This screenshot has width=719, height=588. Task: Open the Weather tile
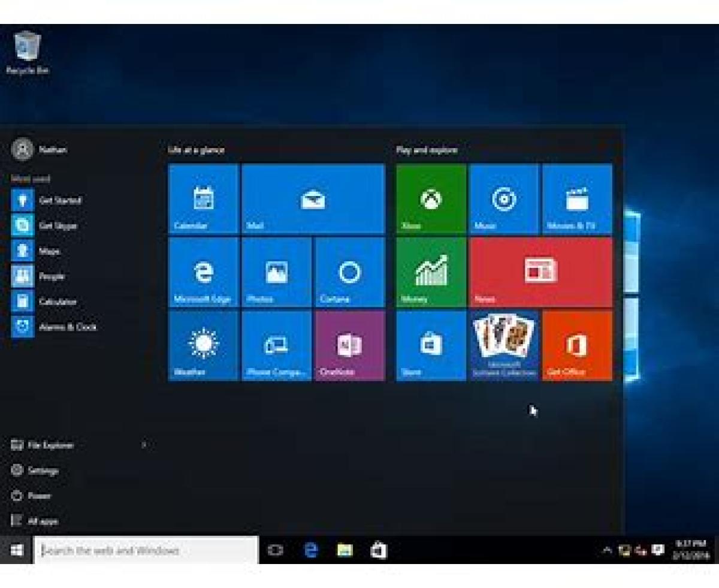204,345
